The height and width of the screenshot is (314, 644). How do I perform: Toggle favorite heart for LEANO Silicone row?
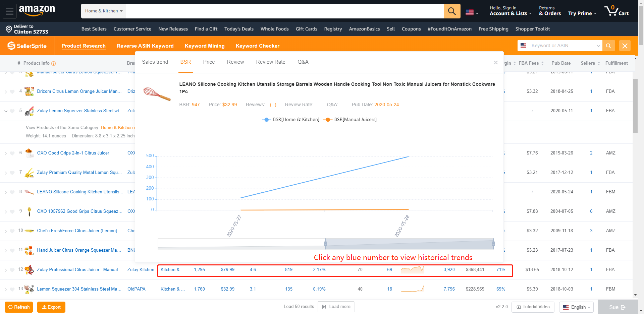point(12,192)
